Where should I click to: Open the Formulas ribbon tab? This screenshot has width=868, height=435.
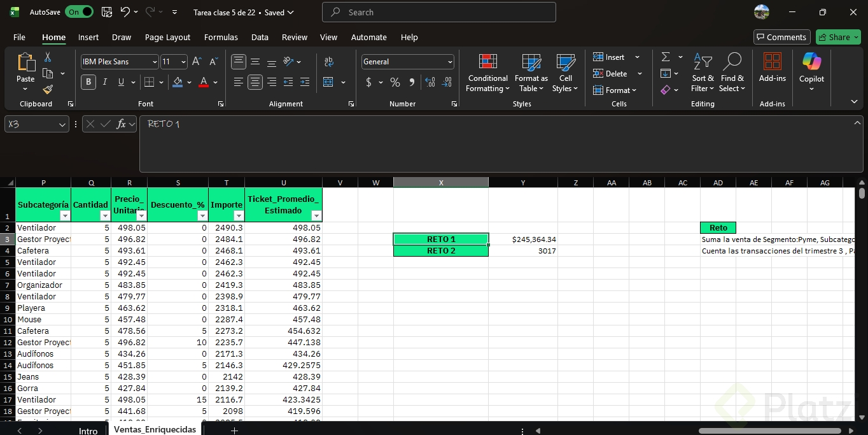221,38
